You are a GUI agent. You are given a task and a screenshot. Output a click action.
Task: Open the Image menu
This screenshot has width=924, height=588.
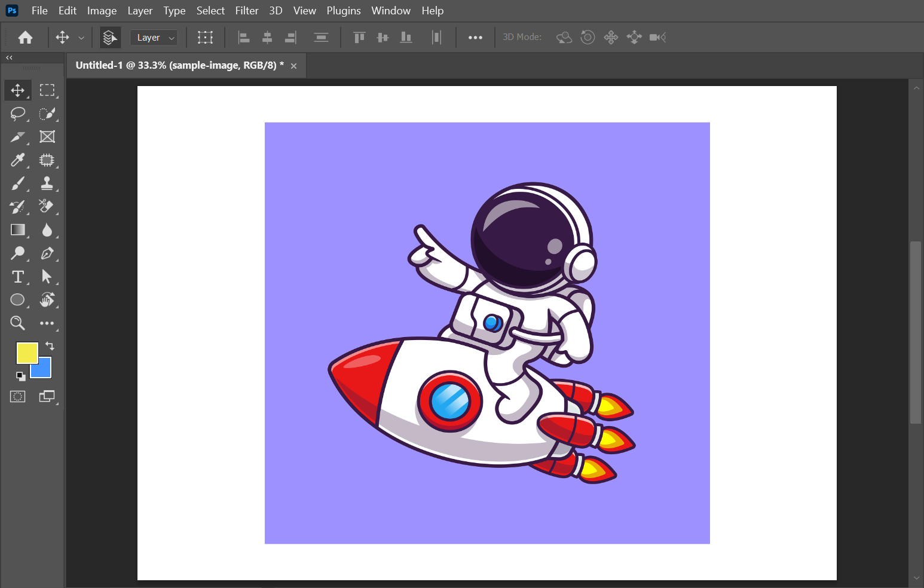(x=102, y=11)
